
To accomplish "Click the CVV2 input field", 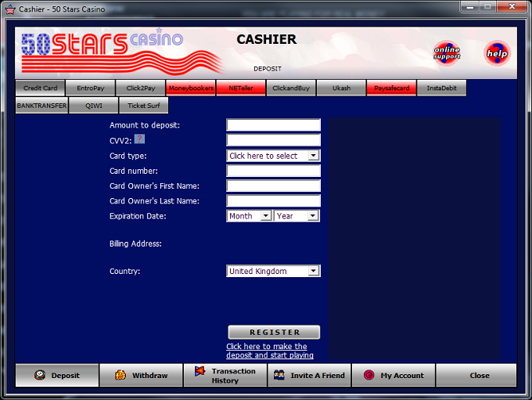I will coord(274,140).
